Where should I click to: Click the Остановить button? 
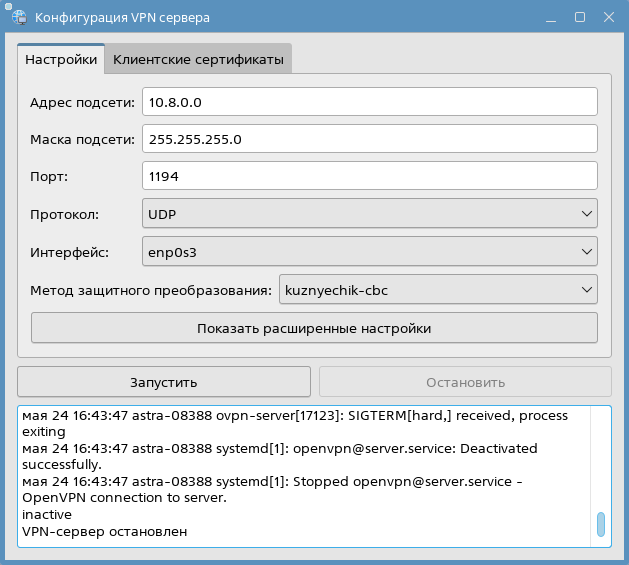pyautogui.click(x=465, y=382)
